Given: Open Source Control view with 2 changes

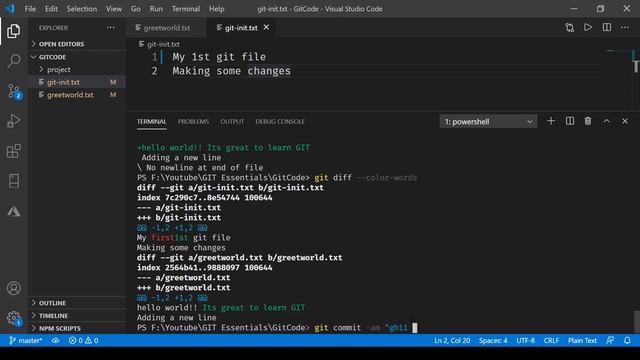Looking at the screenshot, I should point(14,91).
